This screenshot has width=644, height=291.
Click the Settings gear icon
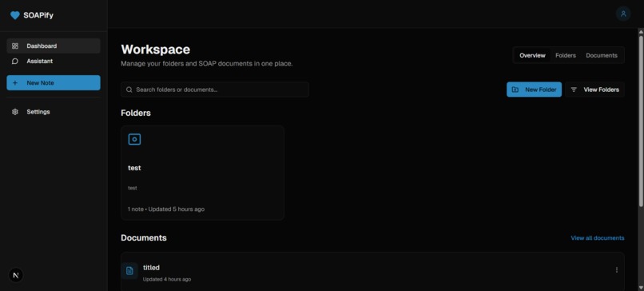pos(15,112)
